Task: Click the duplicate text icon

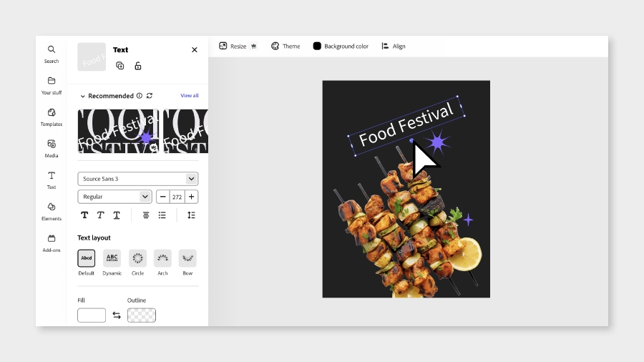Action: click(120, 66)
